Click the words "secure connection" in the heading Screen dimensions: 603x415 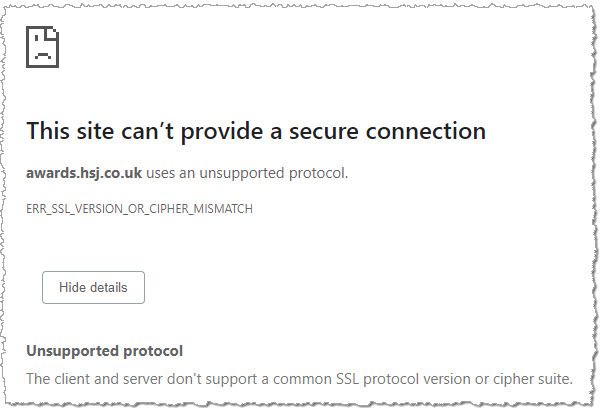(x=387, y=131)
